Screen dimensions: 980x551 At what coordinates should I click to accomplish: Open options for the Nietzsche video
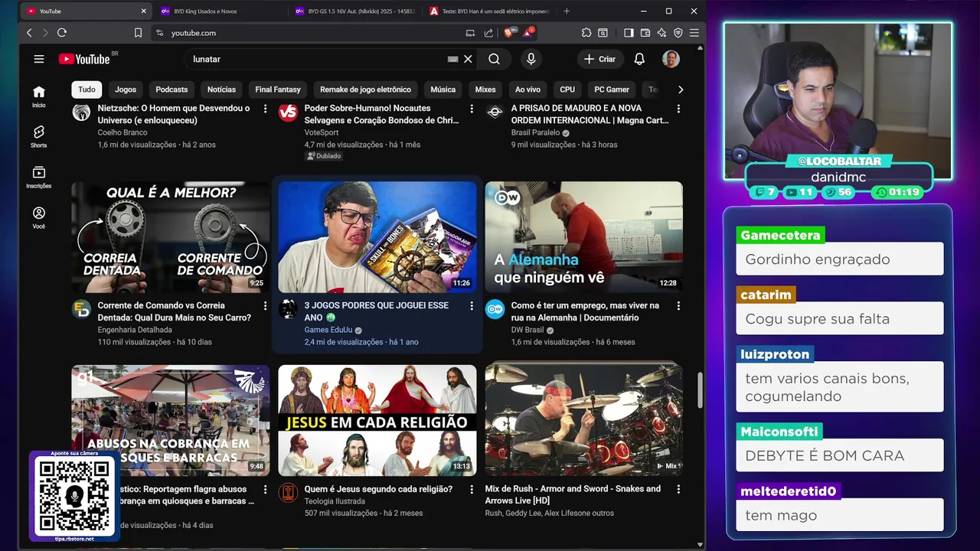[265, 109]
